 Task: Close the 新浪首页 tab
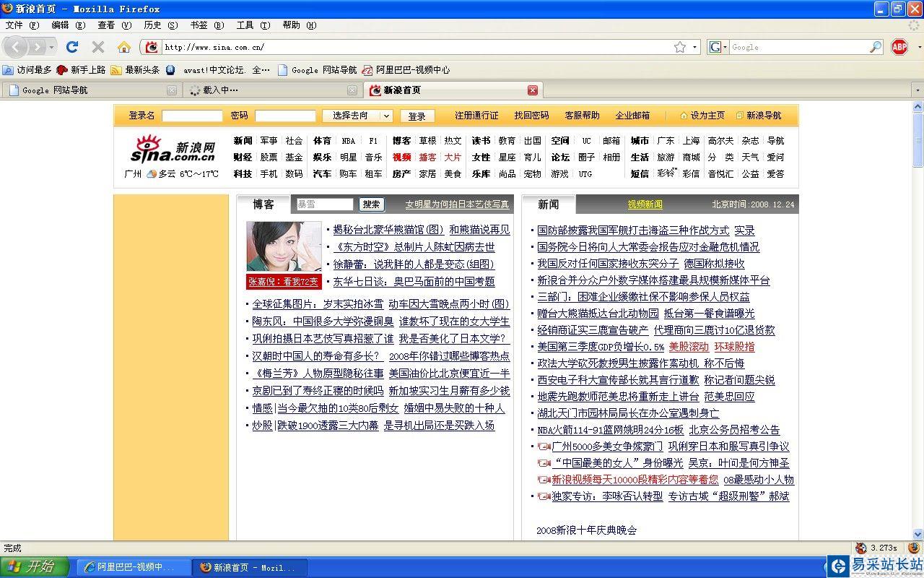coord(533,90)
